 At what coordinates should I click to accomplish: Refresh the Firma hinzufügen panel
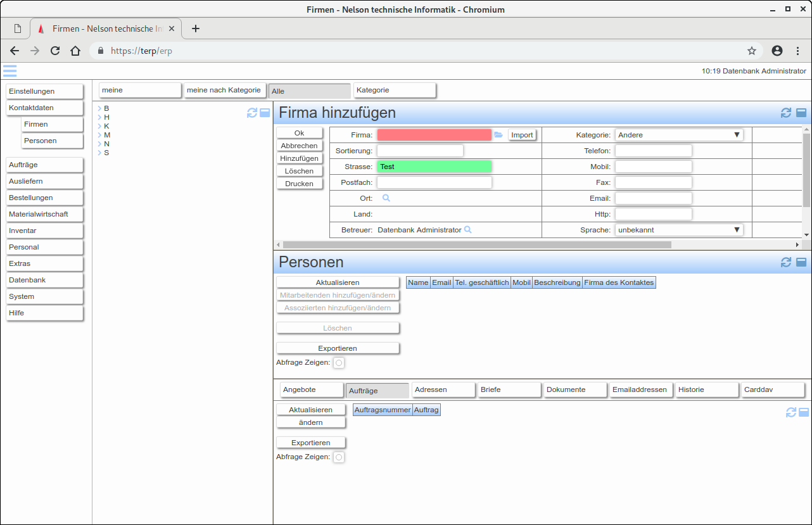[x=786, y=113]
